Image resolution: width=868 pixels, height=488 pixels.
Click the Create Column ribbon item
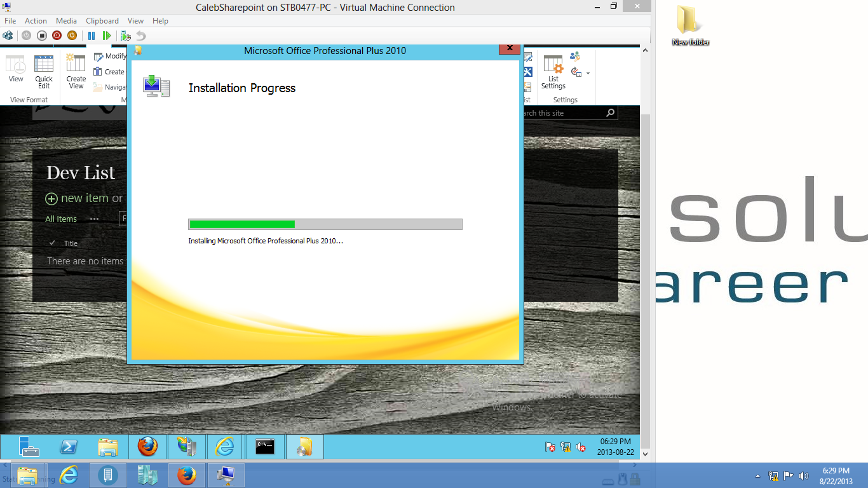(x=109, y=72)
